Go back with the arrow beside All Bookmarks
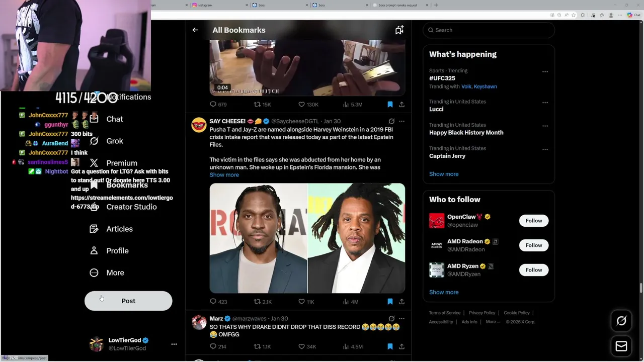The width and height of the screenshot is (644, 362). [x=195, y=30]
